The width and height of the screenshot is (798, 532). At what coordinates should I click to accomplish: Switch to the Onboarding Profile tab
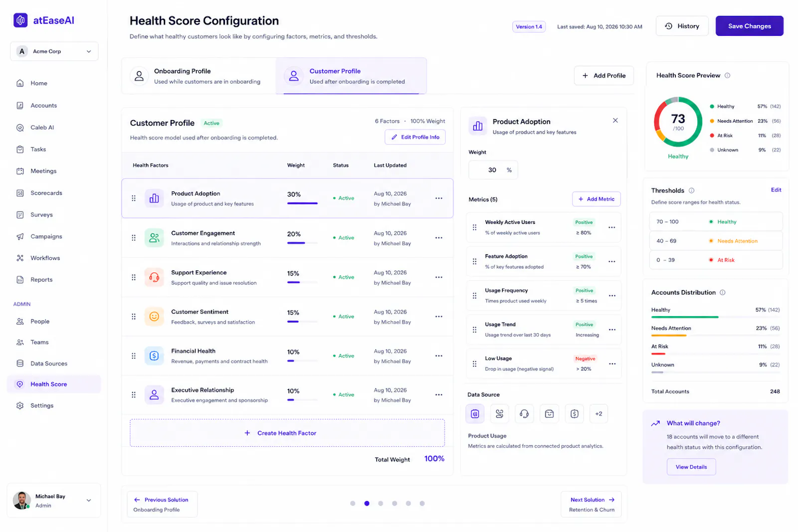point(199,76)
